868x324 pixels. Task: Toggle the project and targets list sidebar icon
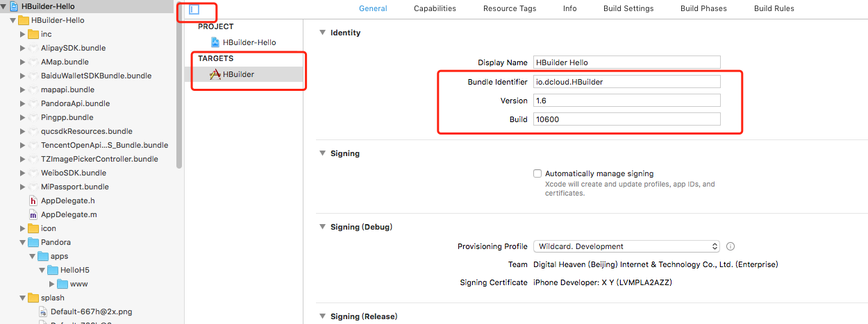pyautogui.click(x=194, y=10)
